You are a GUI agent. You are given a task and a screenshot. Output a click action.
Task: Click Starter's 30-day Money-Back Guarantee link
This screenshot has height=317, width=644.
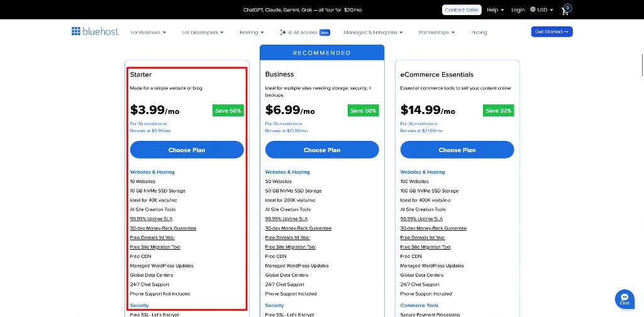click(163, 228)
